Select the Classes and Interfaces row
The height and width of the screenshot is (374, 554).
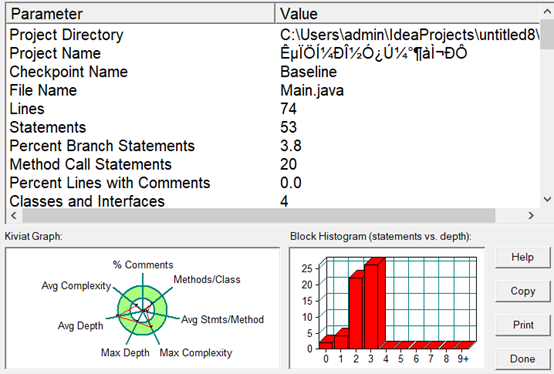pos(273,201)
